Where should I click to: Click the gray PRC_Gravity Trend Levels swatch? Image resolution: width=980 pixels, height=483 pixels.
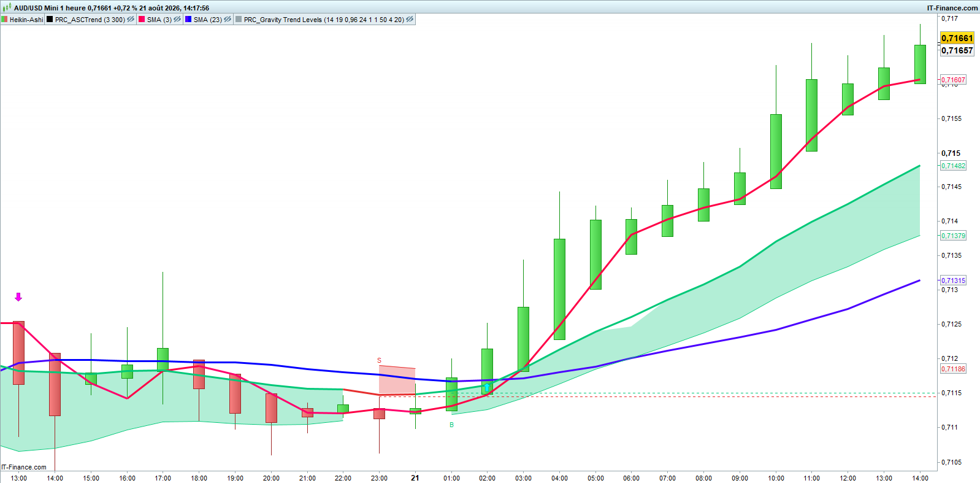[x=239, y=20]
